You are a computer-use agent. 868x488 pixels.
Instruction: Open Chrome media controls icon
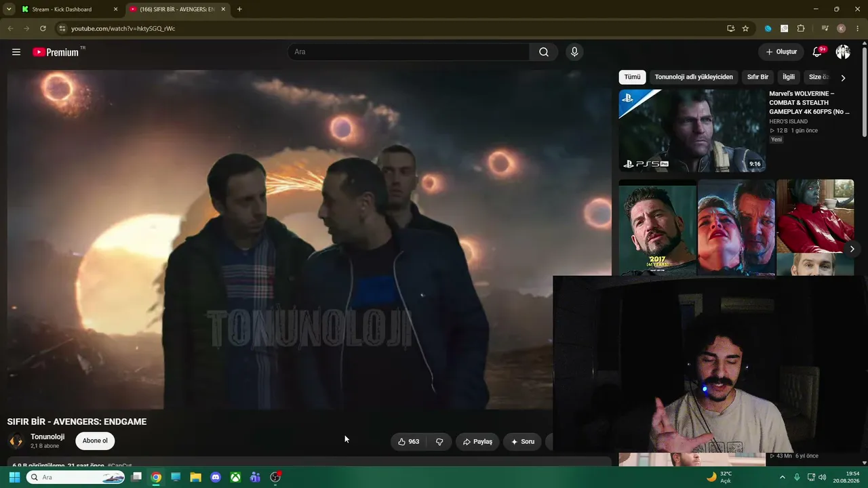(x=825, y=28)
